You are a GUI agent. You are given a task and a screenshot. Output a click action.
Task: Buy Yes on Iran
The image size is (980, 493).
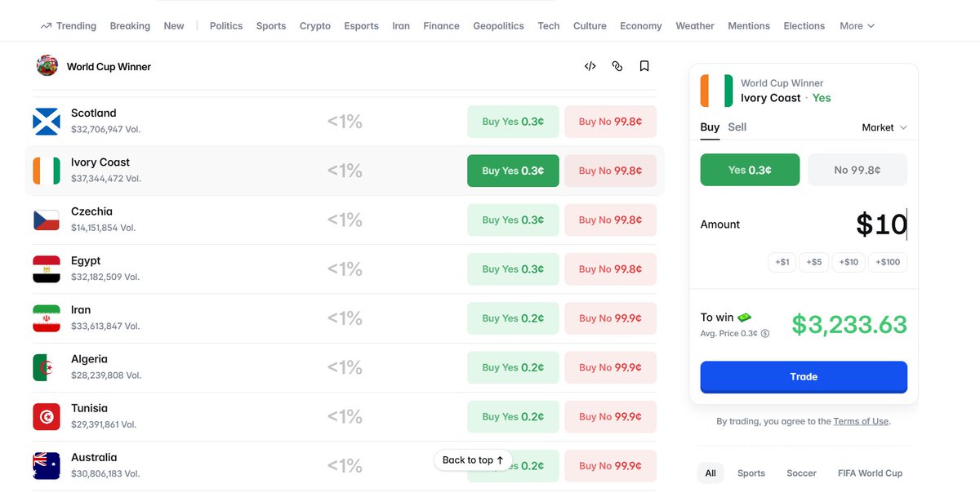pyautogui.click(x=513, y=318)
